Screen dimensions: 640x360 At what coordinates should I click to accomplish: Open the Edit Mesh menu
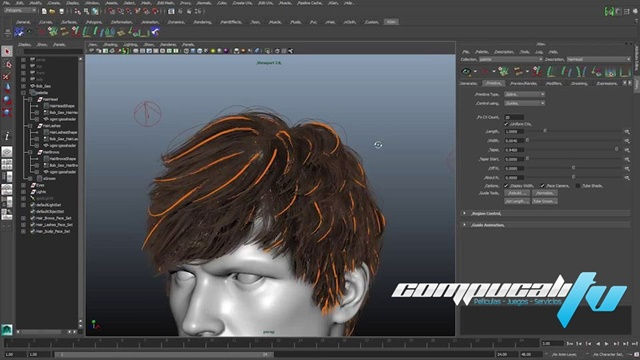pos(165,3)
